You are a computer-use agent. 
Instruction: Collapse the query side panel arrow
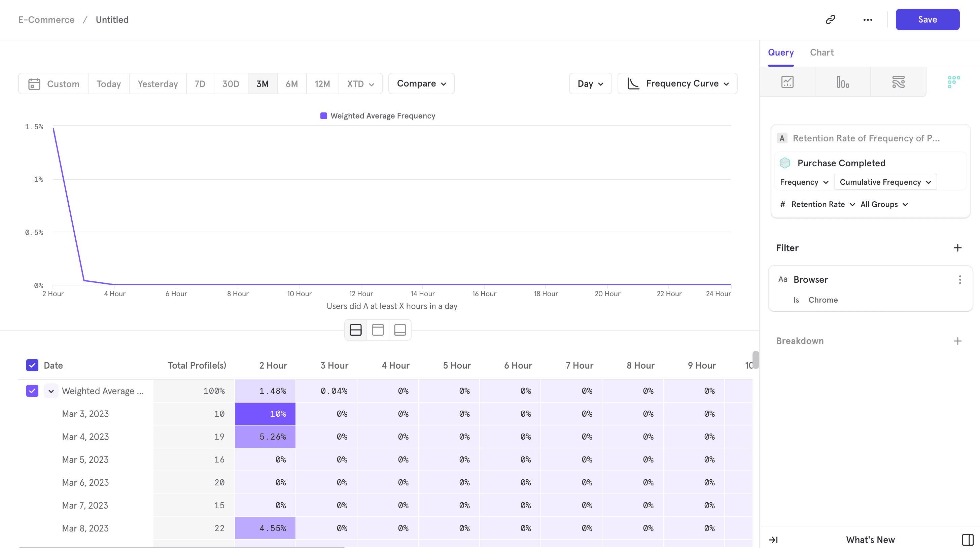coord(773,540)
